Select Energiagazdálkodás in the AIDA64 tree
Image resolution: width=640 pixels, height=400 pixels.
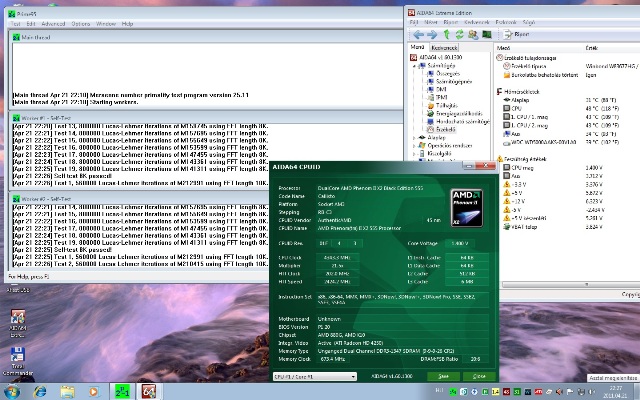455,113
